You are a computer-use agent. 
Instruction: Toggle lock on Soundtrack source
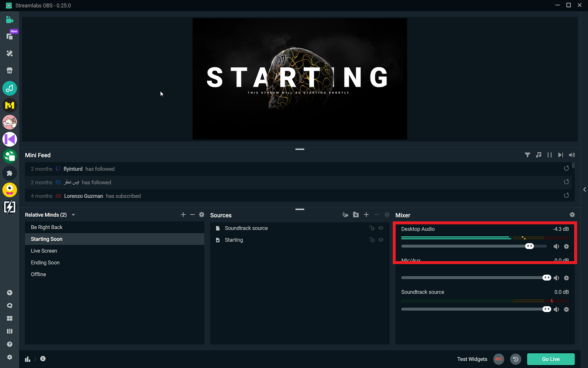372,228
